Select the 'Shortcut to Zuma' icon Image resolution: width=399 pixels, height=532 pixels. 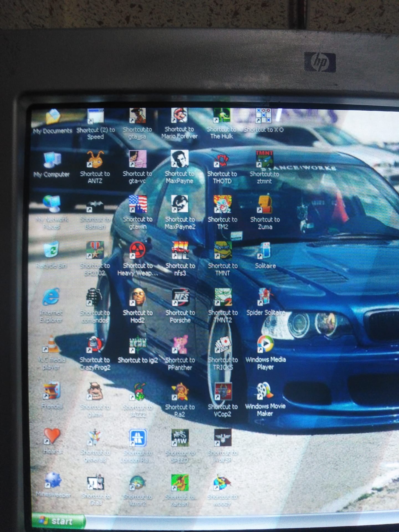265,204
